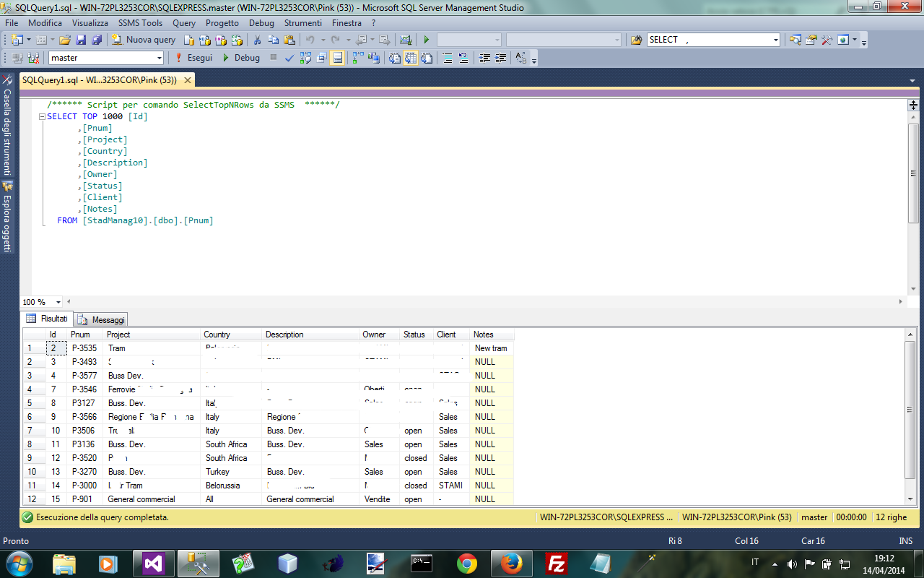924x578 pixels.
Task: Click the FileZilla taskbar icon
Action: pyautogui.click(x=556, y=564)
